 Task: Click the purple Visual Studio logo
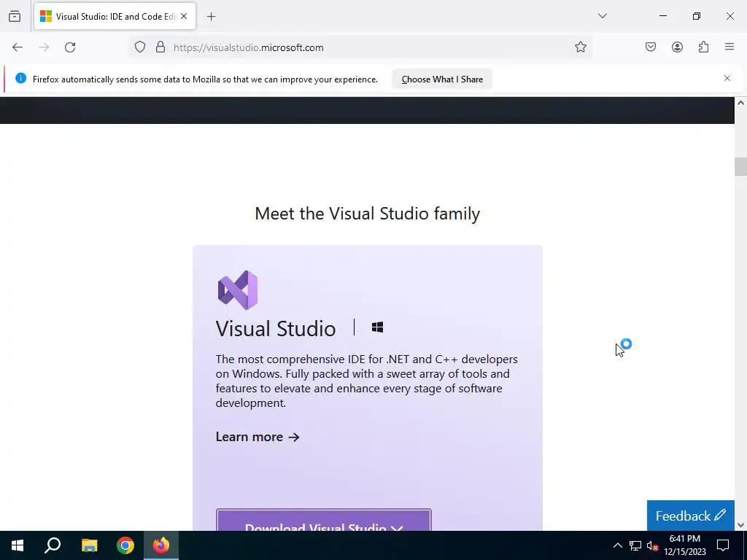238,290
